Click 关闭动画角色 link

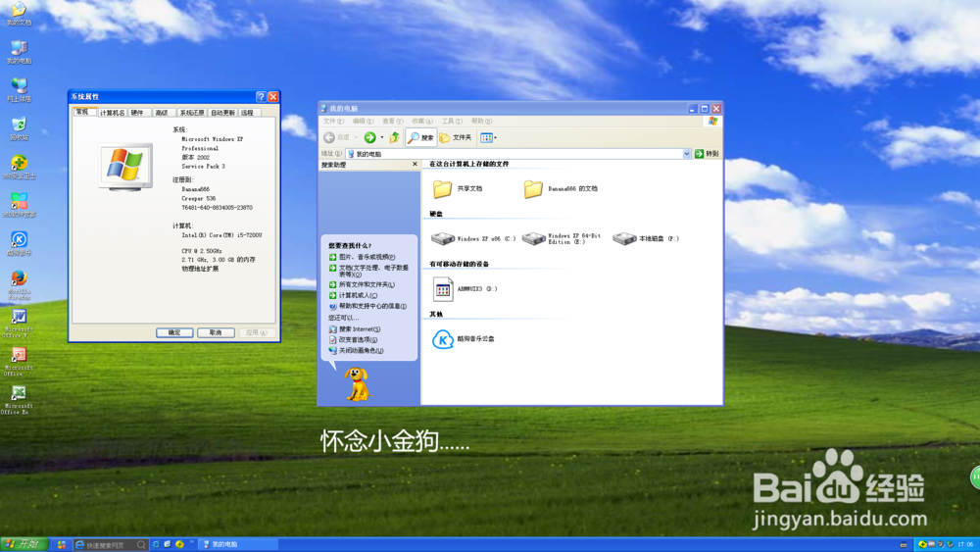[x=357, y=351]
